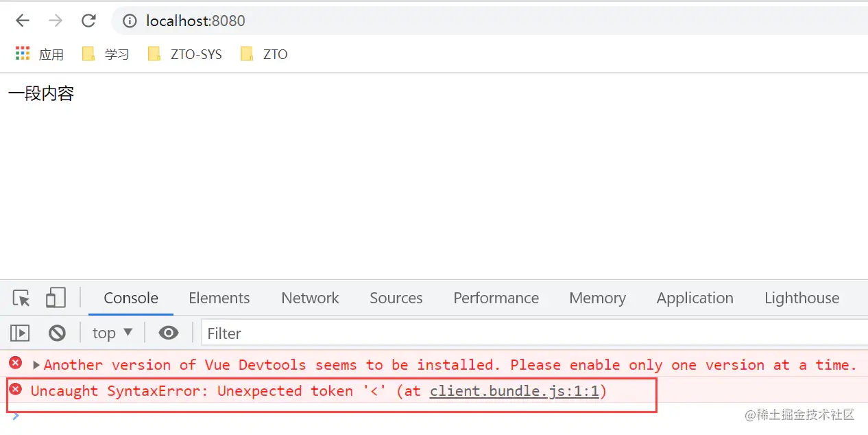Toggle the device toolbar mode
The image size is (868, 435).
[x=56, y=298]
